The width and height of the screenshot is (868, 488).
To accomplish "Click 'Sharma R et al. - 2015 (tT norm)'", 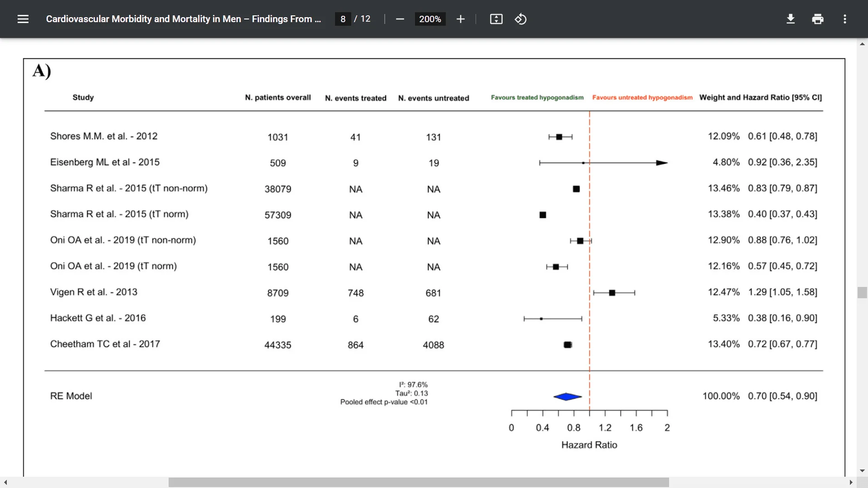I will tap(119, 214).
